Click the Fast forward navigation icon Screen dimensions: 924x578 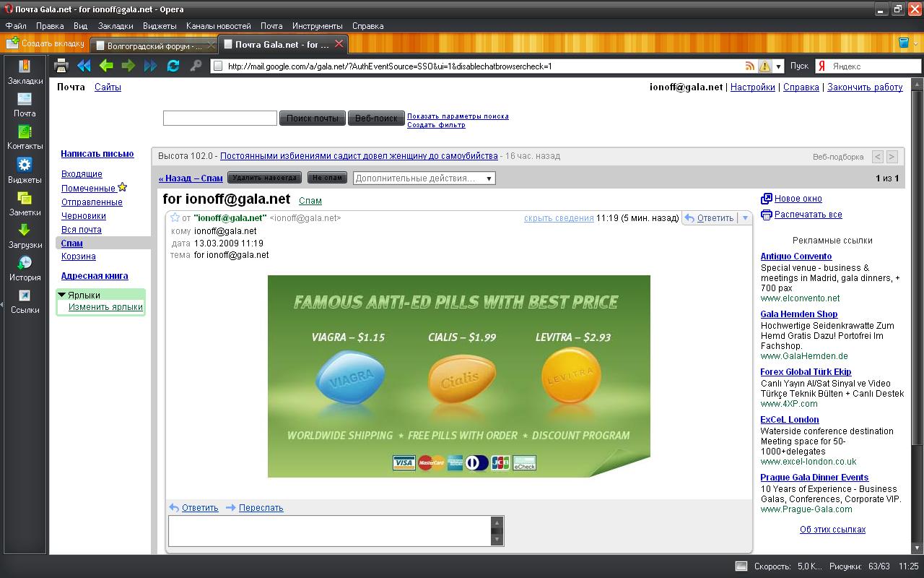coord(151,66)
